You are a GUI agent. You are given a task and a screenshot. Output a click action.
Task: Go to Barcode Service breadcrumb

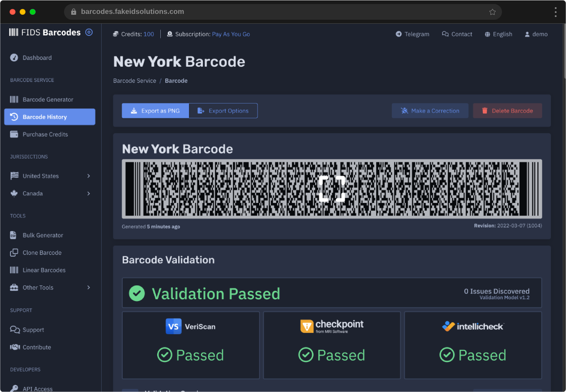(135, 81)
